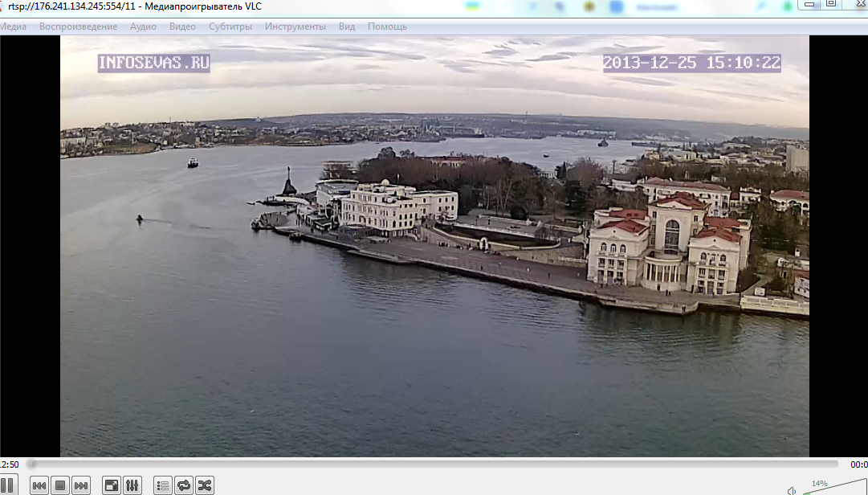Open the extended settings equalizer panel
This screenshot has height=495, width=868.
tap(132, 485)
